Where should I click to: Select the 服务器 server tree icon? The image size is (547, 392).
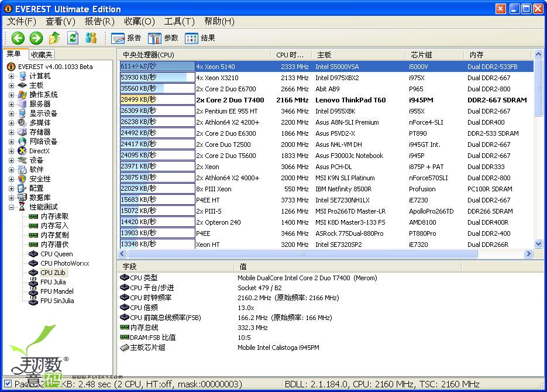point(22,104)
